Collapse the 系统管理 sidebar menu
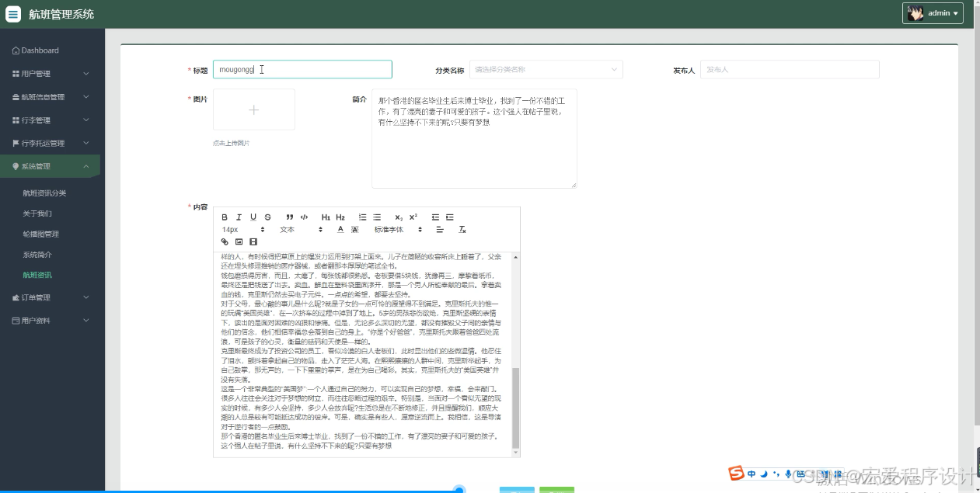Screen dimensions: 980x493 (50, 166)
